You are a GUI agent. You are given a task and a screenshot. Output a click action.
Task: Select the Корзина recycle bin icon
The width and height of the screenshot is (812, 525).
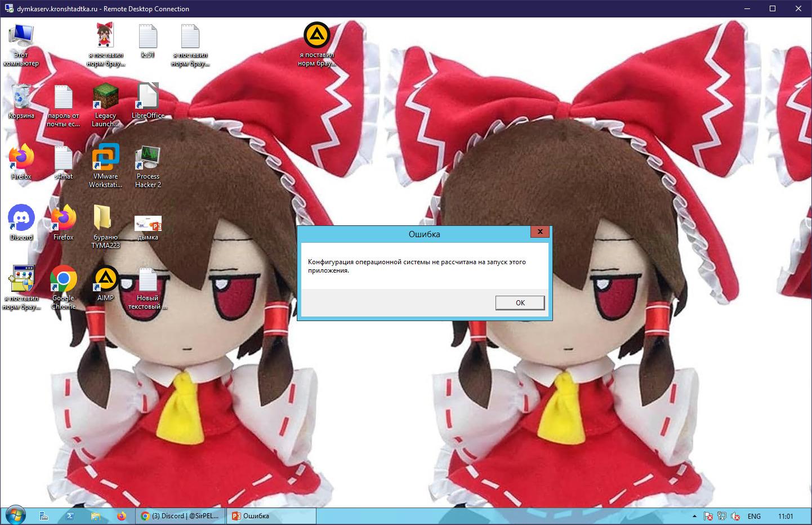[21, 102]
